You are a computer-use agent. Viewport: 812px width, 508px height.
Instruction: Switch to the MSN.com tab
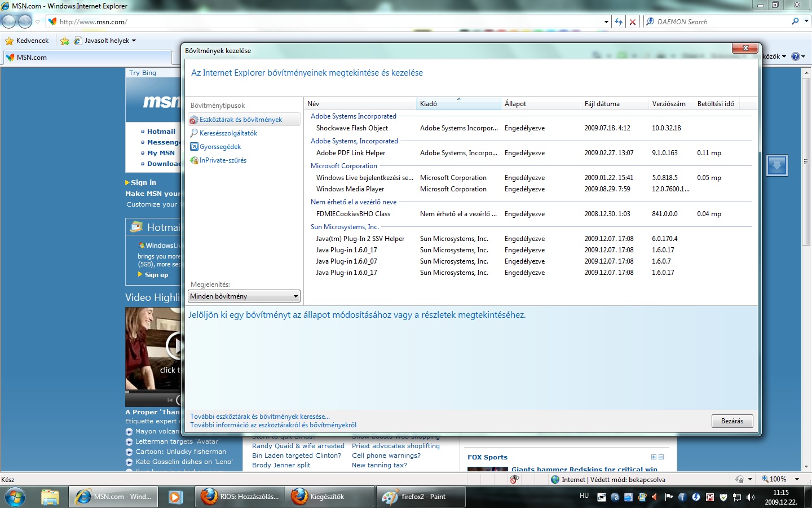[32, 58]
